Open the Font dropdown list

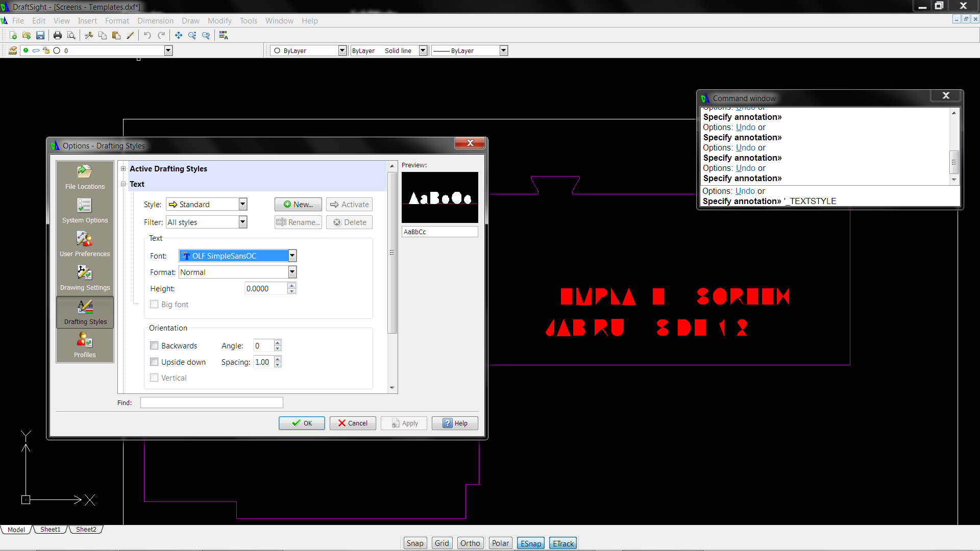tap(292, 256)
